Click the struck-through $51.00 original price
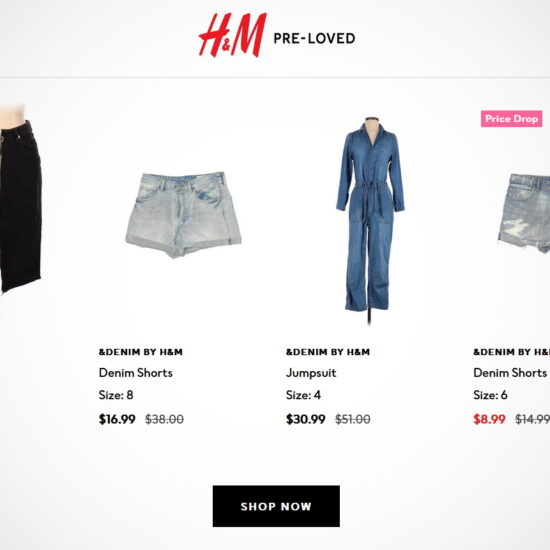This screenshot has width=550, height=550. (x=353, y=419)
